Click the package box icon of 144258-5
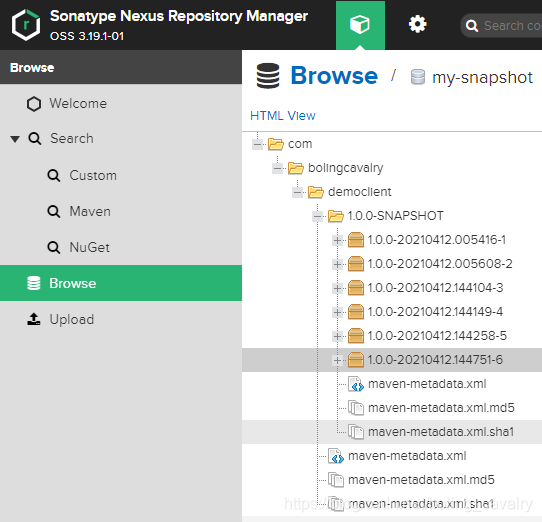The image size is (542, 522). pyautogui.click(x=356, y=336)
